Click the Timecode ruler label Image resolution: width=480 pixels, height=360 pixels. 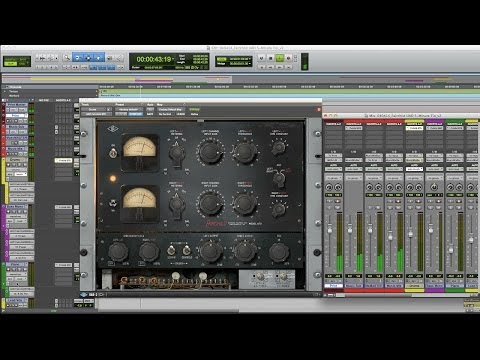[x=15, y=87]
